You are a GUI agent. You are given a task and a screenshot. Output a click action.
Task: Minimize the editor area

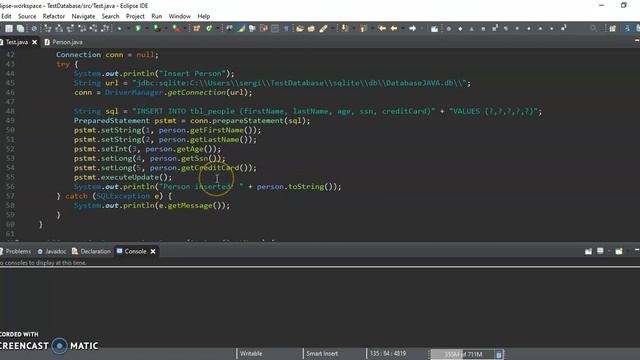point(637,41)
